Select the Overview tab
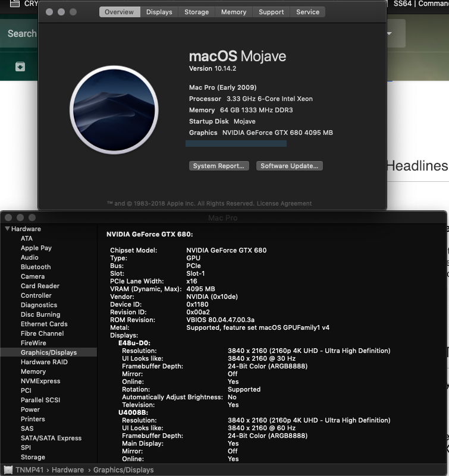 tap(120, 12)
